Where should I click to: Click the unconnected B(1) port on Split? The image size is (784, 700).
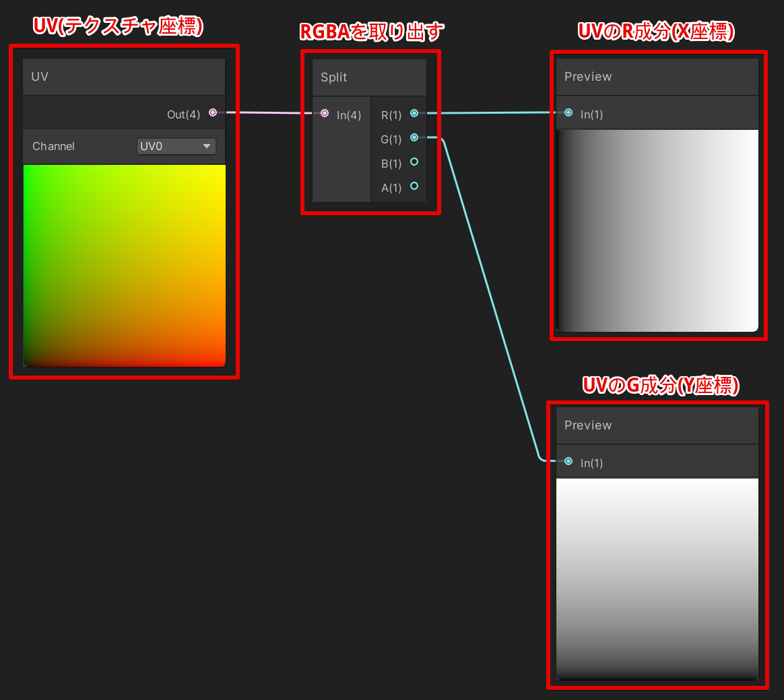pyautogui.click(x=414, y=162)
